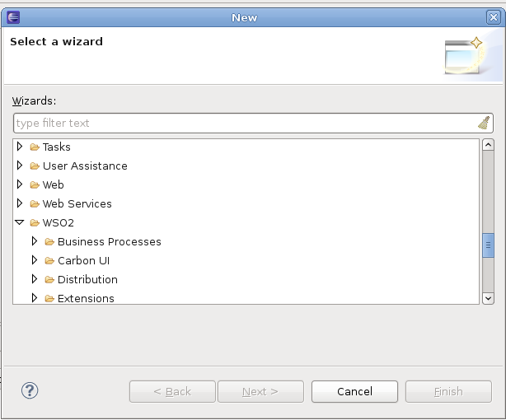Expand the Web Services category
Viewport: 506px width, 420px height.
pyautogui.click(x=20, y=203)
